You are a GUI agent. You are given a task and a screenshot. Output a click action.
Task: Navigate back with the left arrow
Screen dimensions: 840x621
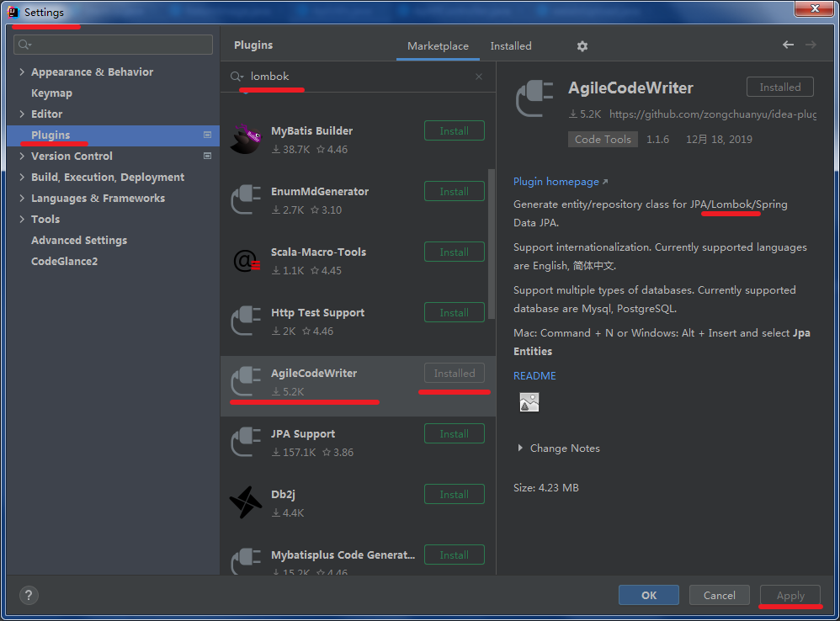click(788, 45)
